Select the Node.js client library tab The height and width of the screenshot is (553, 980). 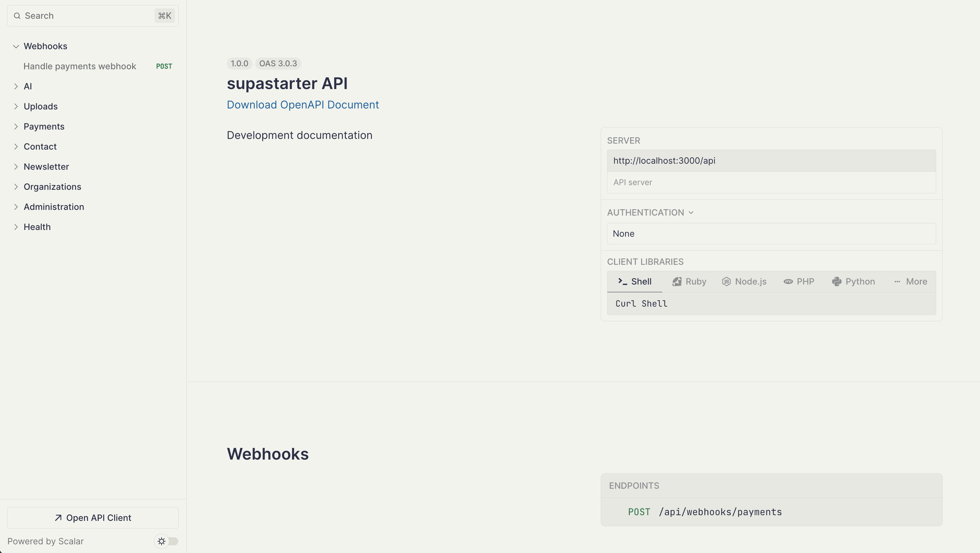point(744,282)
